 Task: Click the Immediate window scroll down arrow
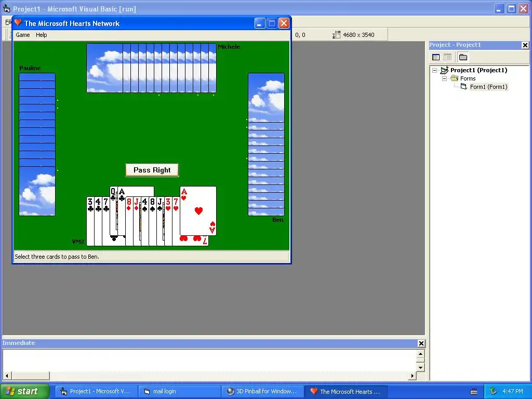pyautogui.click(x=420, y=367)
